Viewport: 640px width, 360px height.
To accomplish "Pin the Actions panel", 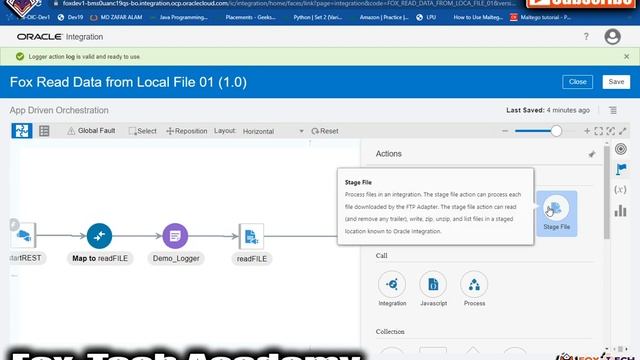I will point(591,154).
